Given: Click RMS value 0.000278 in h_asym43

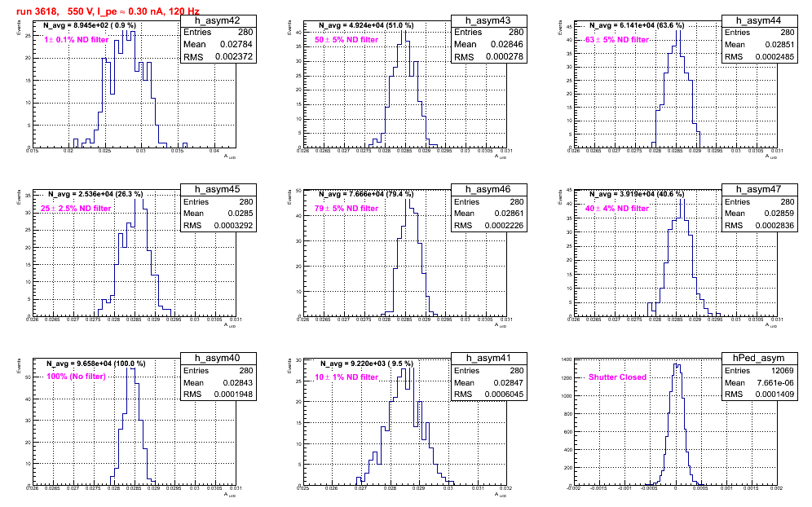Looking at the screenshot, I should point(505,56).
